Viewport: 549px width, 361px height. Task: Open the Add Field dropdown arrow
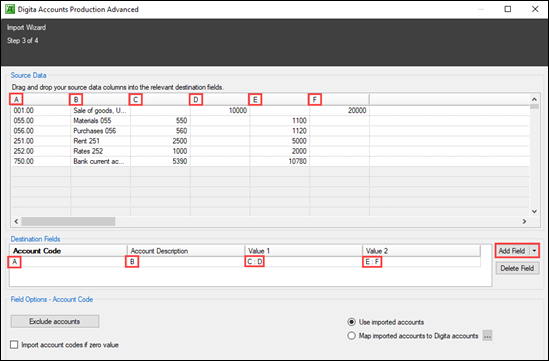click(534, 251)
